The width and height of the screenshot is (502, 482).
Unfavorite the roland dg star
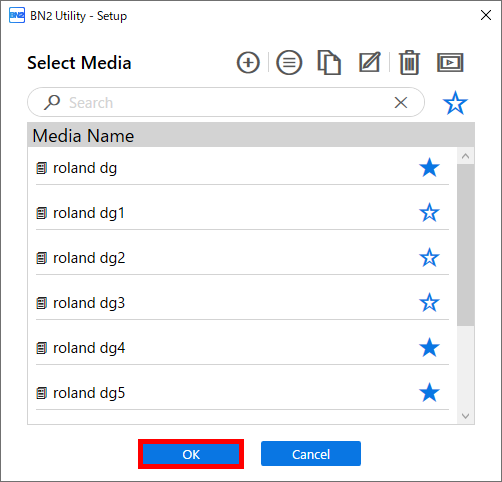(429, 167)
